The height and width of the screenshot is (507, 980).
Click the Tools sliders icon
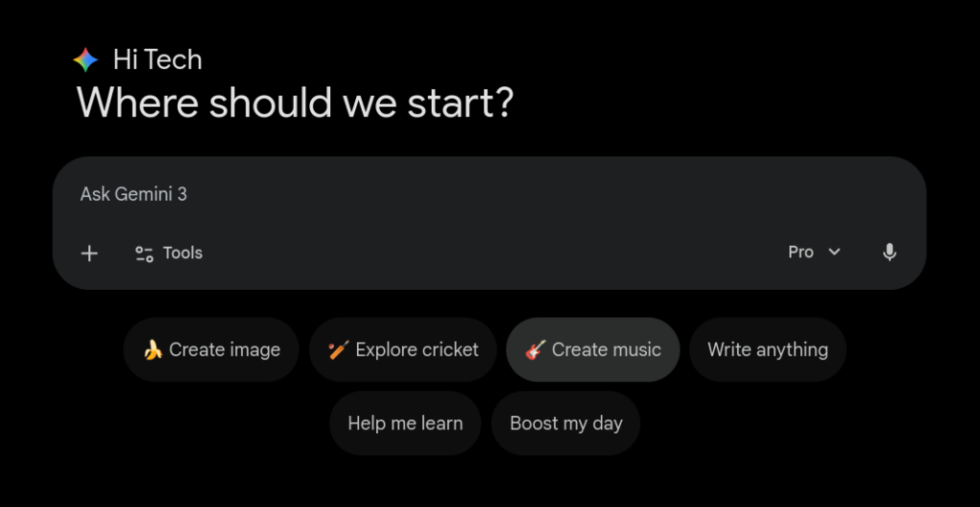point(145,253)
